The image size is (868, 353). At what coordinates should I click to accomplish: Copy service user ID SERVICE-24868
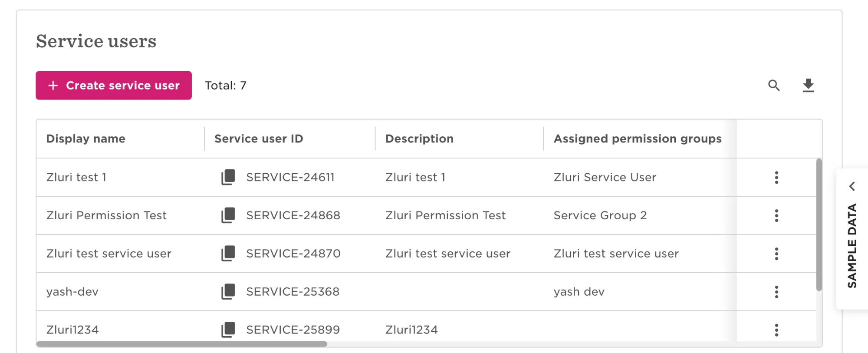point(228,215)
